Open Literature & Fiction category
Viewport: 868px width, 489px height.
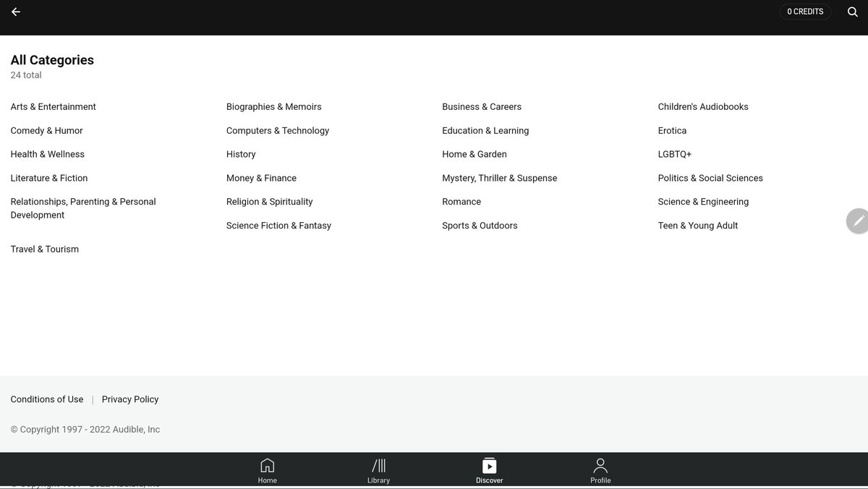49,178
